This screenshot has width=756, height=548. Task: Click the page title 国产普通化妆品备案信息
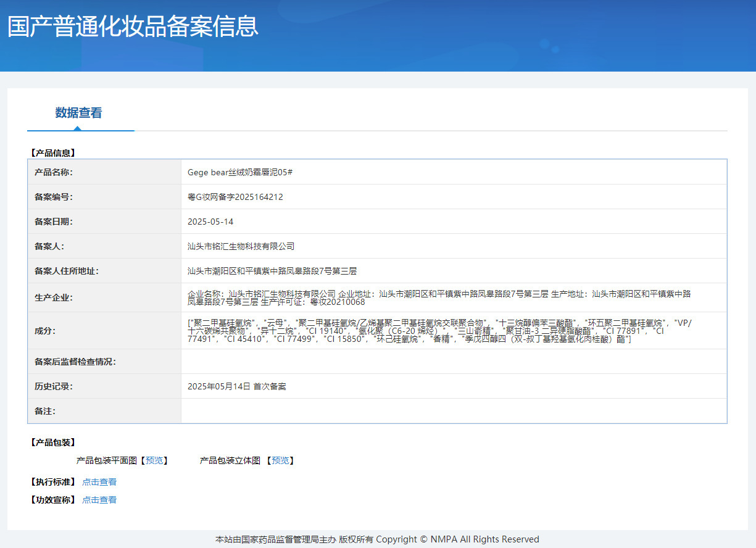pos(133,27)
